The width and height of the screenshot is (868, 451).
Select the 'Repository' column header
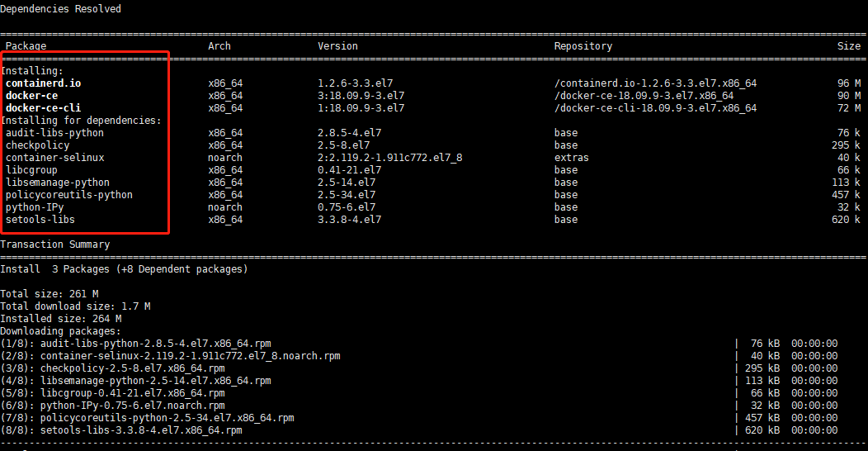coord(583,46)
